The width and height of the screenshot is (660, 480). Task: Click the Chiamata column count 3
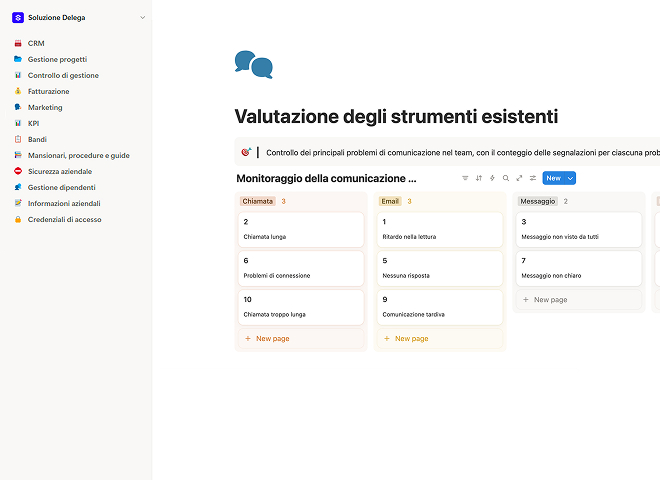[x=283, y=201]
